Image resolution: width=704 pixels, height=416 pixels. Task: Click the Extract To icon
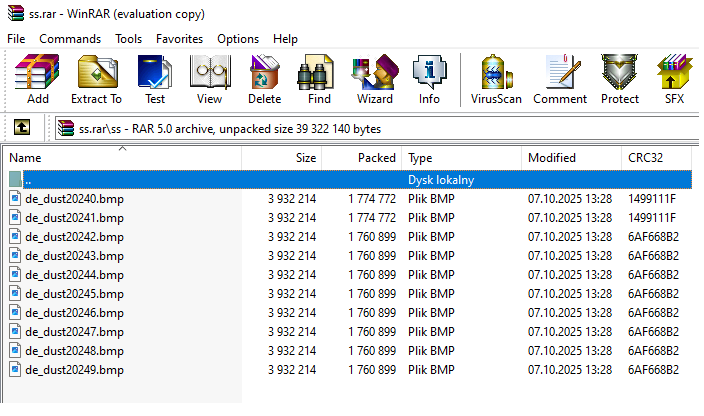97,79
